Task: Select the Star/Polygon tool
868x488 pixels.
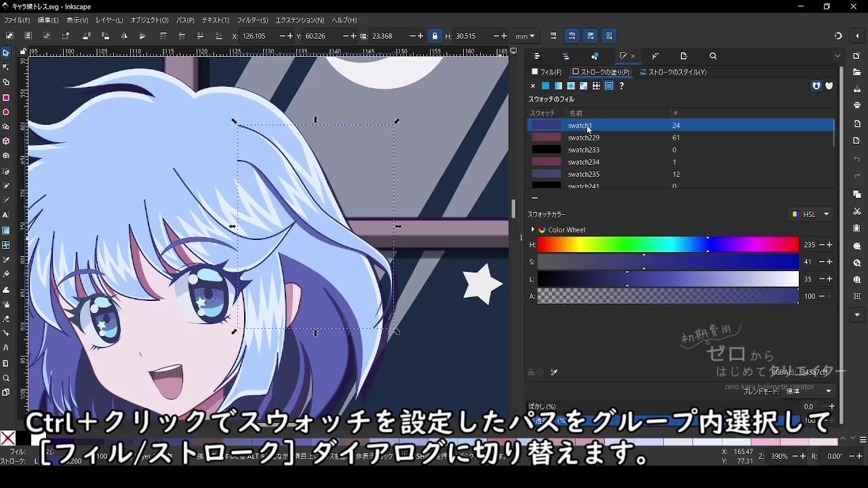Action: 6,127
